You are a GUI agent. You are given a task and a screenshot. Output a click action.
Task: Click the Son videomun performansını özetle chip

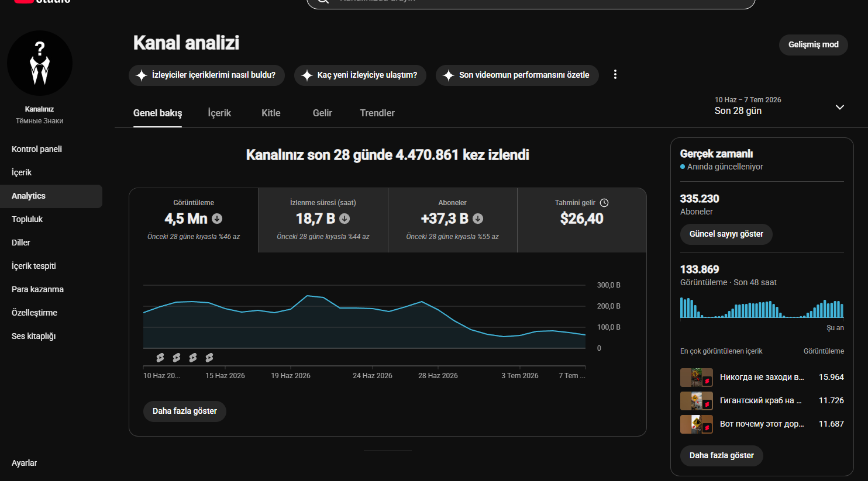[x=517, y=75]
